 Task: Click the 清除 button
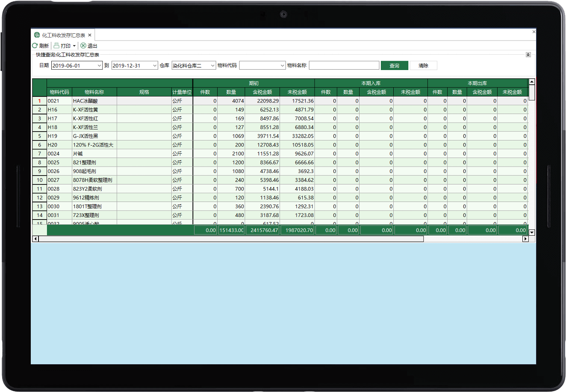tap(423, 66)
